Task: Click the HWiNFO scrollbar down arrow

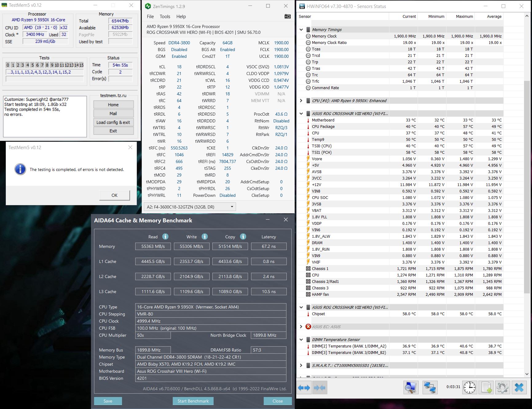Action: 527,374
